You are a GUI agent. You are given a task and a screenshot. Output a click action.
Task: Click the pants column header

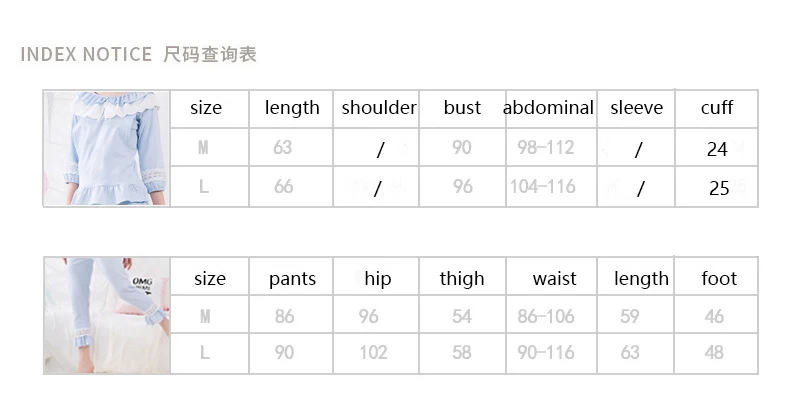click(292, 279)
